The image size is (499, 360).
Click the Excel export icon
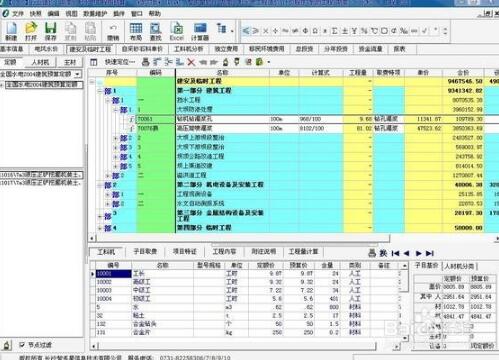(176, 31)
